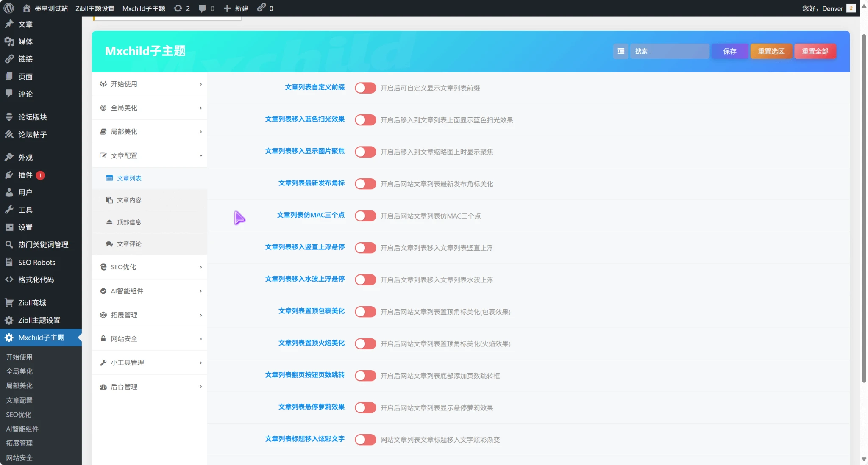Click the 格式化代码 code icon in sidebar

pyautogui.click(x=9, y=280)
